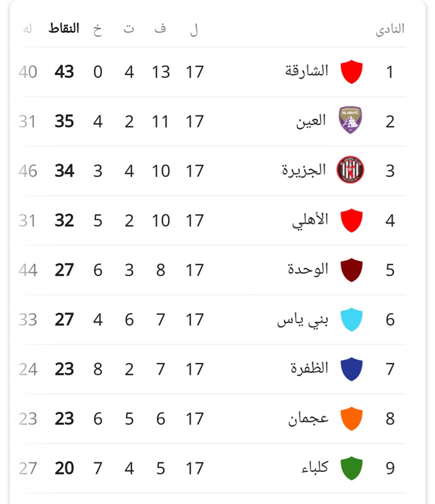
Task: Select the light blue Bani Yas shield
Action: coord(351,319)
